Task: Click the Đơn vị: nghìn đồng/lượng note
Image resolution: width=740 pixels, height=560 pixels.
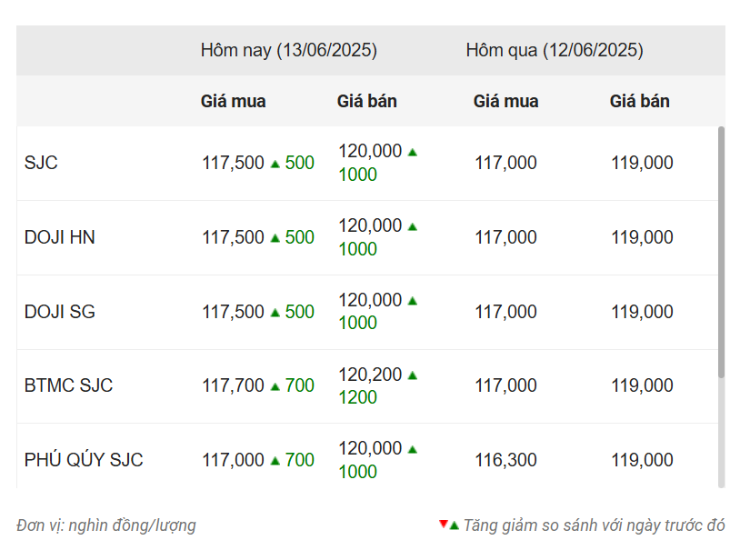Action: [x=106, y=525]
